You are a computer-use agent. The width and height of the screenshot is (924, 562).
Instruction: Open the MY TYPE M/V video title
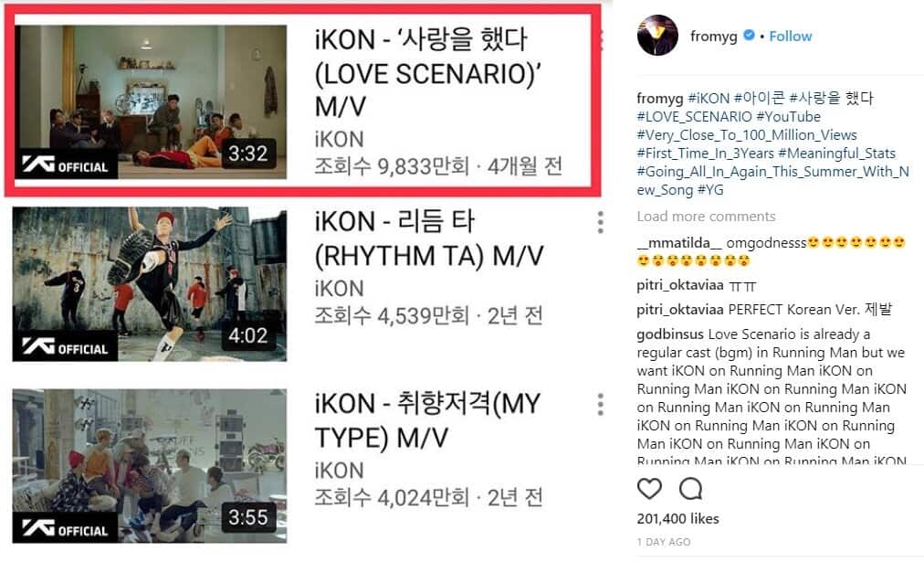pos(427,421)
